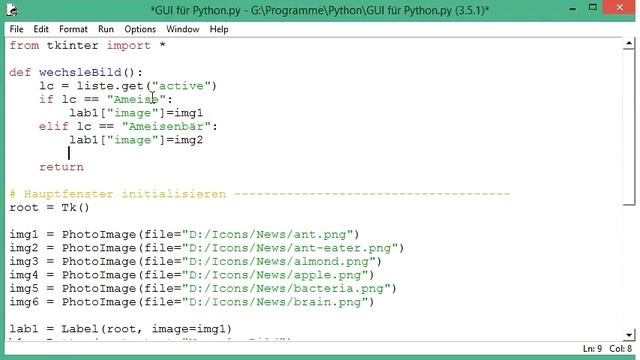Maximize the IDLE editor window

[x=593, y=8]
